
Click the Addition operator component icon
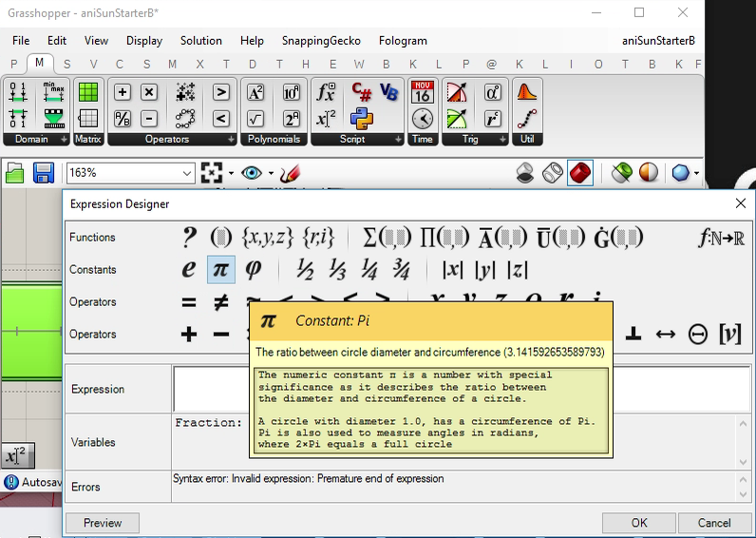(x=123, y=91)
